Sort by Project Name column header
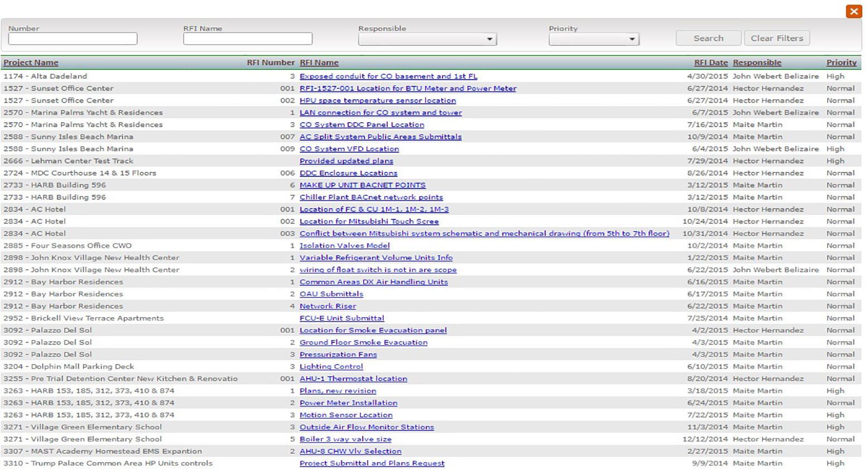The height and width of the screenshot is (469, 868). click(31, 63)
